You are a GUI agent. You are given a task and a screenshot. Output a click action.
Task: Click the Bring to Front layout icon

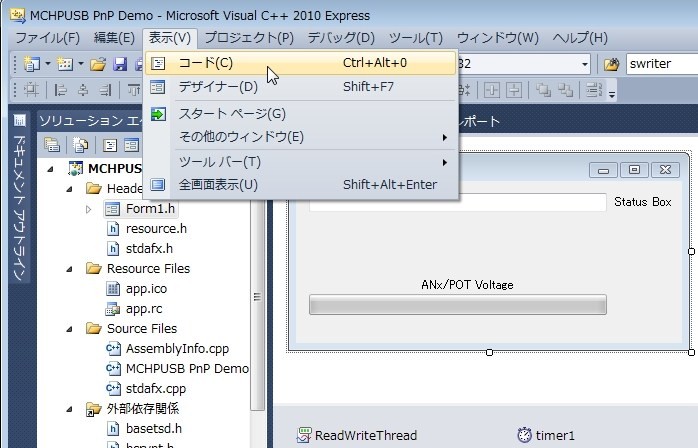coord(543,90)
